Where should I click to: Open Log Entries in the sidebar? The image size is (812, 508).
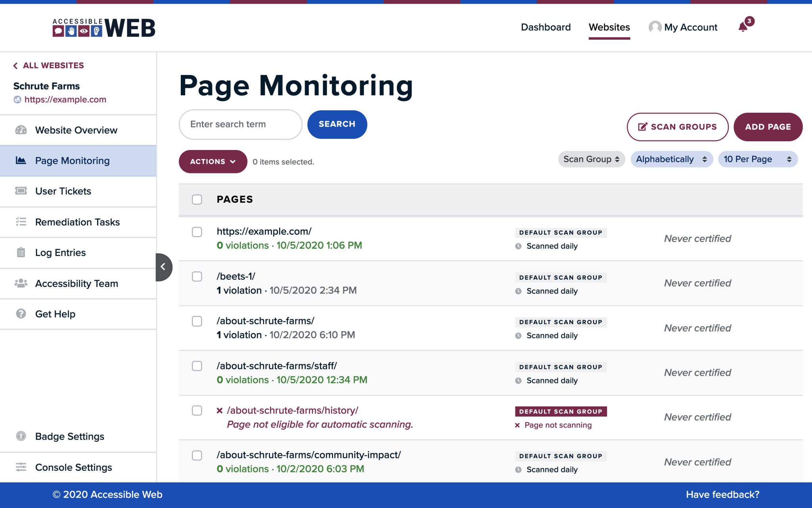point(78,252)
